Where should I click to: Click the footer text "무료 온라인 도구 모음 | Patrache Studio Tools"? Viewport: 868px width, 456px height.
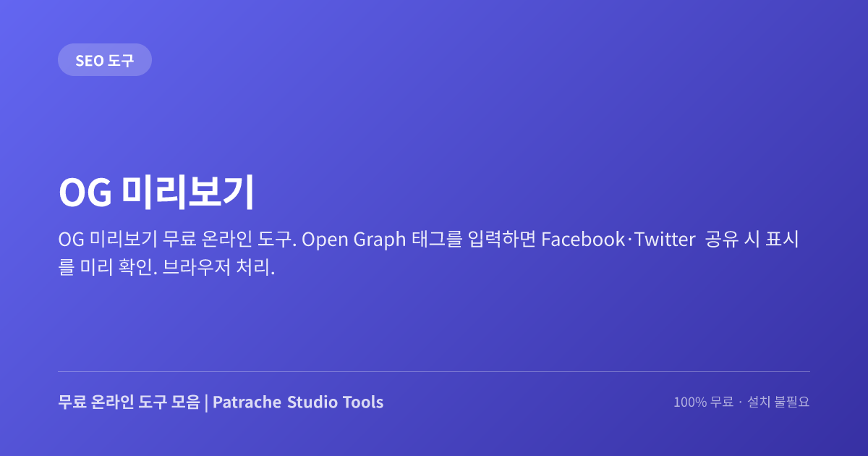[x=221, y=402]
